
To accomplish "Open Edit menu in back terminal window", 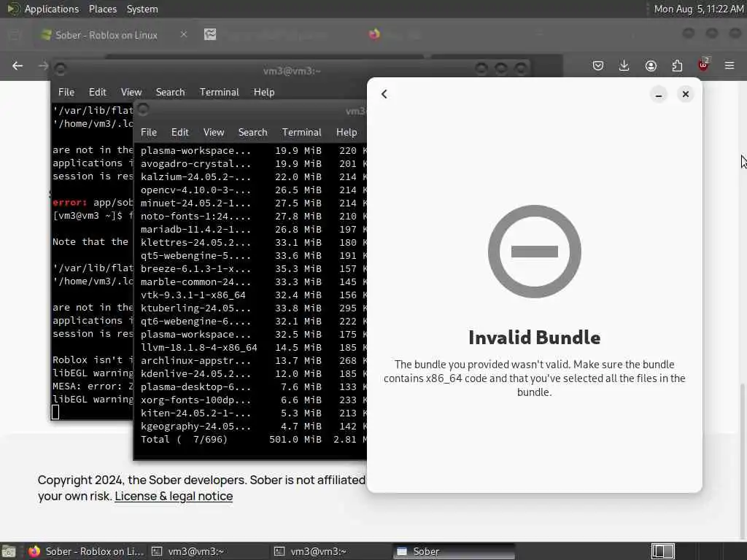I will point(97,92).
